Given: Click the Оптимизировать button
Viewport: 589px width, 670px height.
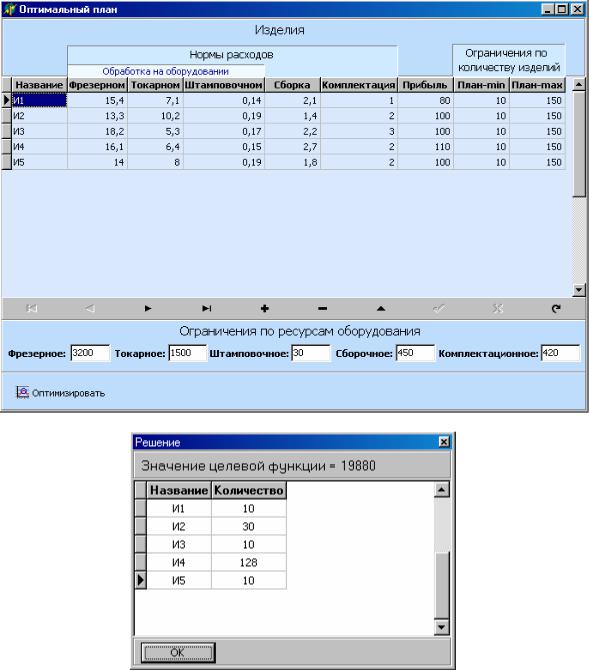Looking at the screenshot, I should [x=61, y=393].
